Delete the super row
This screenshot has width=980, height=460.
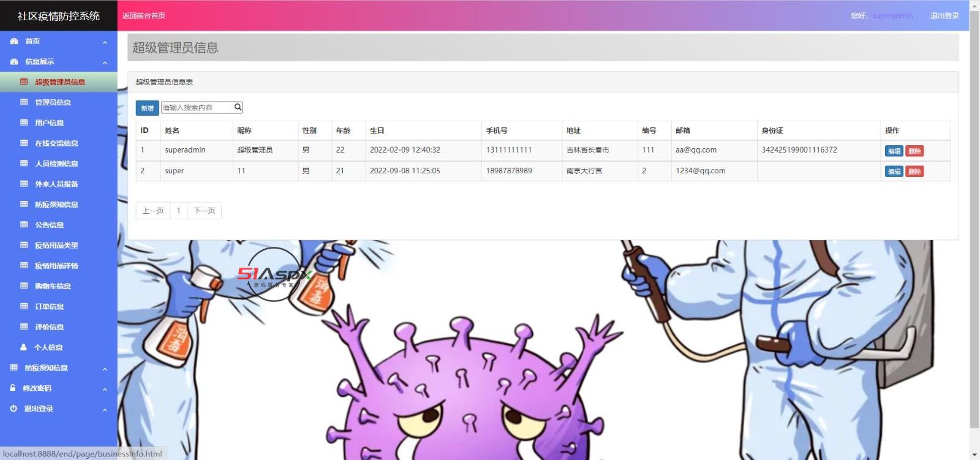tap(914, 172)
